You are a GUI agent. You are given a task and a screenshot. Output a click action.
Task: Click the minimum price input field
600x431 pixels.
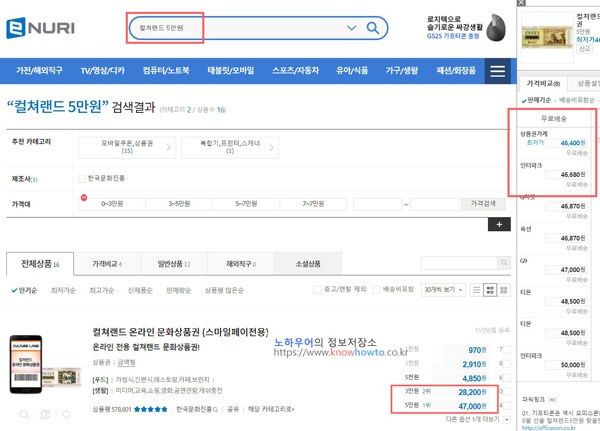tap(378, 204)
